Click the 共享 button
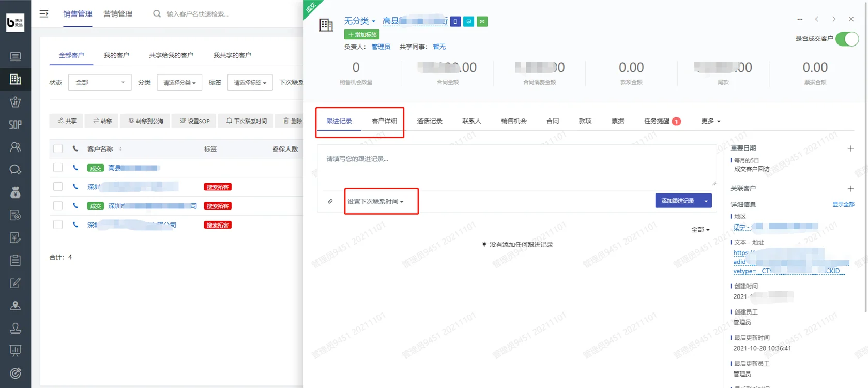Screen dimensions: 868x388 click(x=67, y=121)
